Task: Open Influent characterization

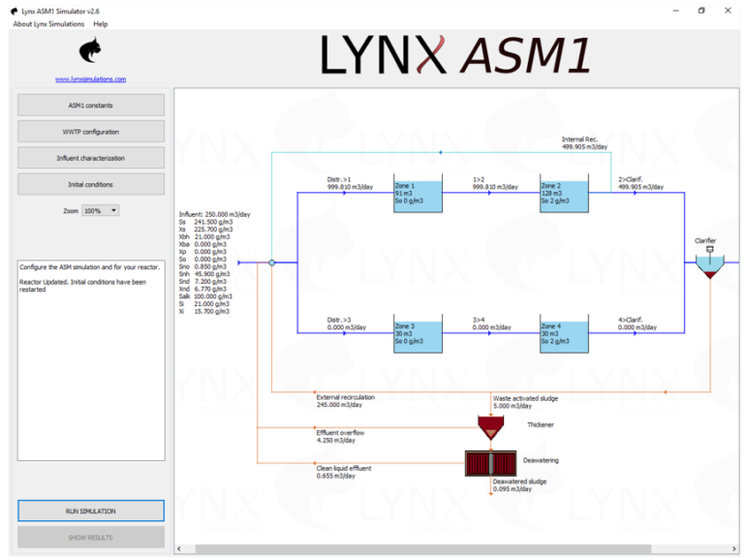Action: 91,158
